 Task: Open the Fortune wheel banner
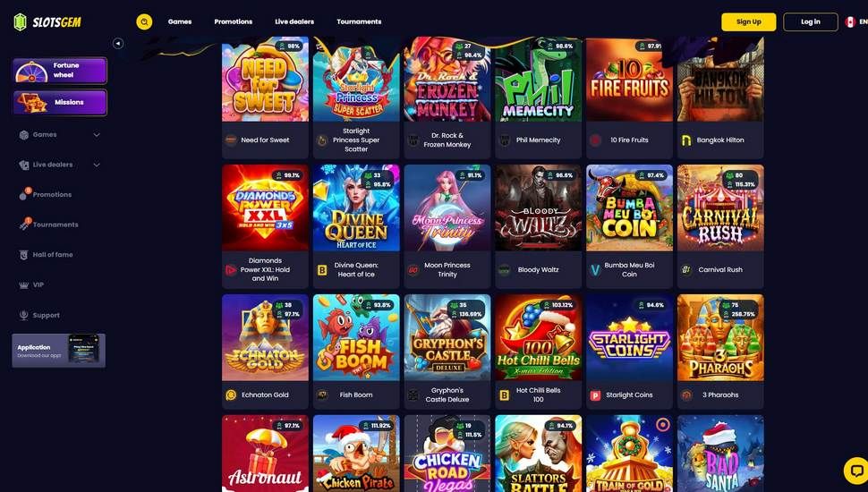pyautogui.click(x=60, y=71)
